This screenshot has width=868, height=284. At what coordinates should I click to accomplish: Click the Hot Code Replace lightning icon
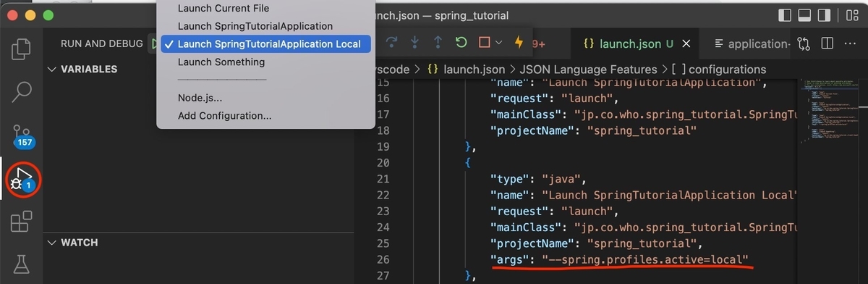pyautogui.click(x=519, y=42)
